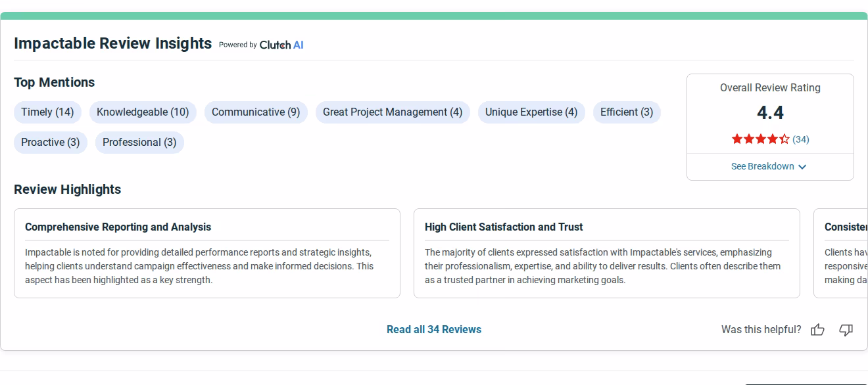This screenshot has width=868, height=385.
Task: Open the Read all 34 Reviews link
Action: click(x=434, y=330)
